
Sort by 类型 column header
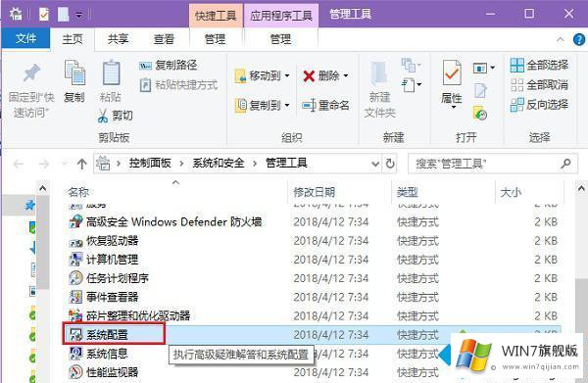(408, 193)
